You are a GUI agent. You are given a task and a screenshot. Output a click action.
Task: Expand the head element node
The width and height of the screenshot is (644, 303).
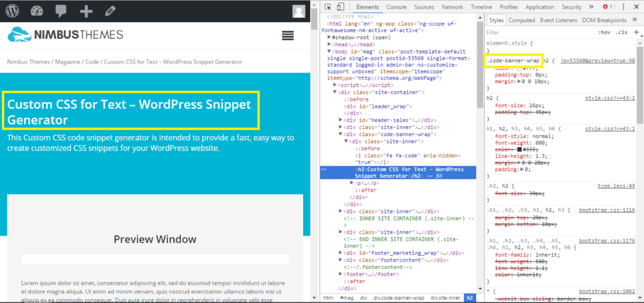pyautogui.click(x=329, y=44)
